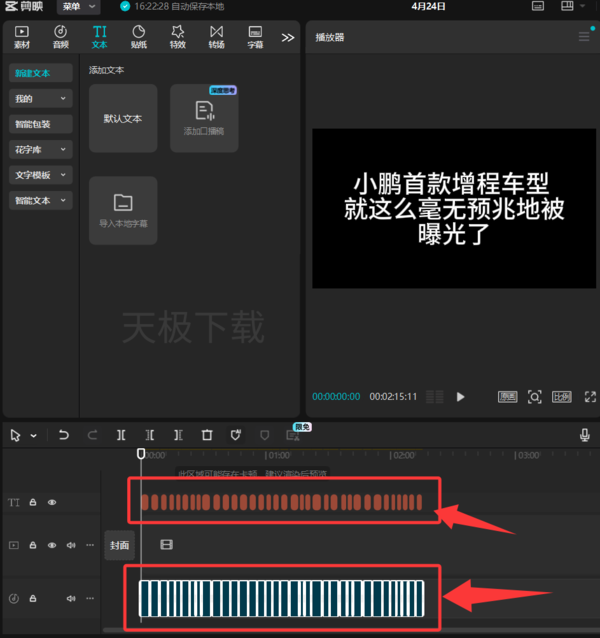The height and width of the screenshot is (638, 600).
Task: Click 导入本地字幕 import subtitle card
Action: (x=123, y=210)
